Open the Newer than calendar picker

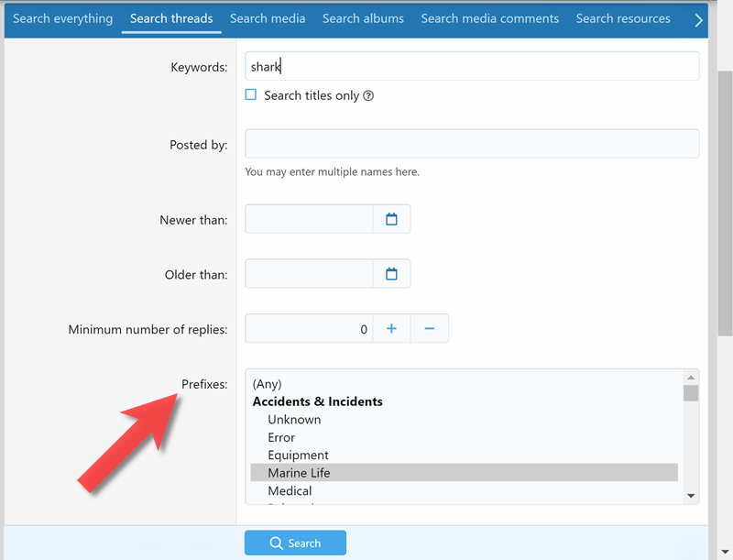point(391,219)
